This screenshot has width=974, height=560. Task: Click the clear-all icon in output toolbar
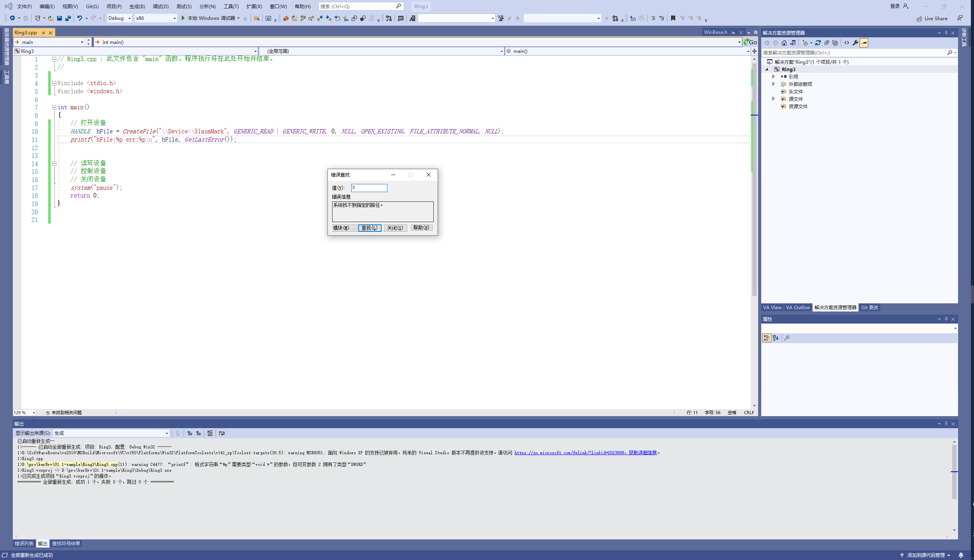click(210, 433)
